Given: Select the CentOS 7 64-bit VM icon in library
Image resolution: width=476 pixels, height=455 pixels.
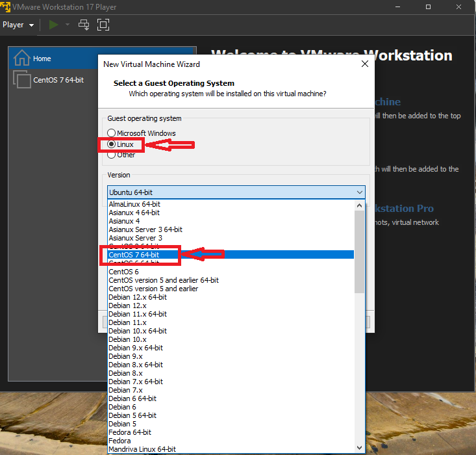Looking at the screenshot, I should [22, 80].
